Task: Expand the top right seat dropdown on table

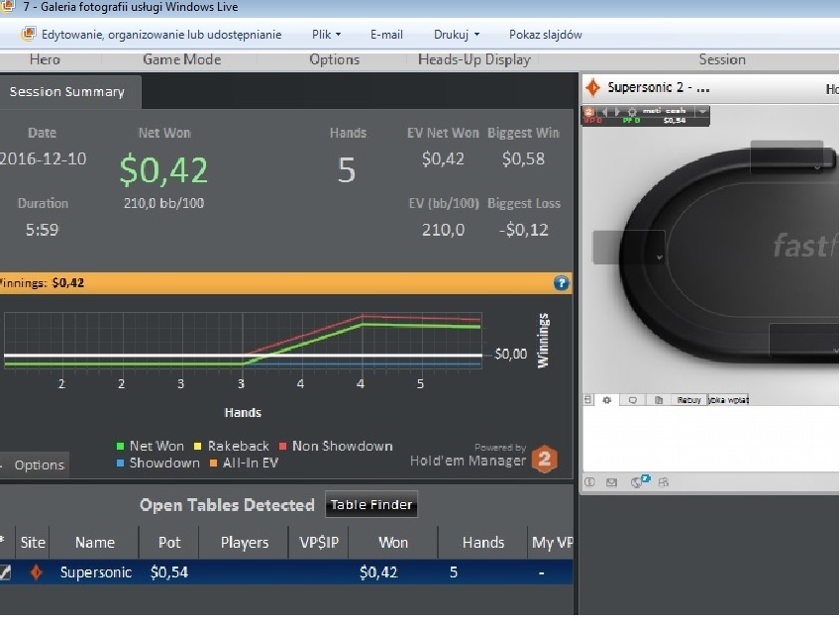Action: pyautogui.click(x=817, y=166)
